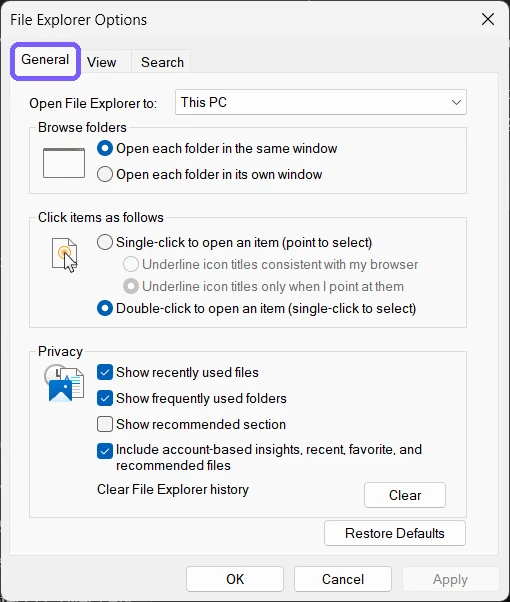Open the Search tab
Image resolution: width=510 pixels, height=602 pixels.
[x=162, y=62]
